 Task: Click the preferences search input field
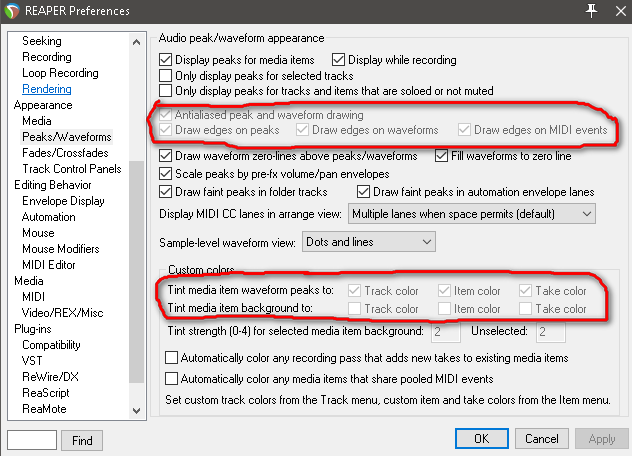tap(32, 440)
